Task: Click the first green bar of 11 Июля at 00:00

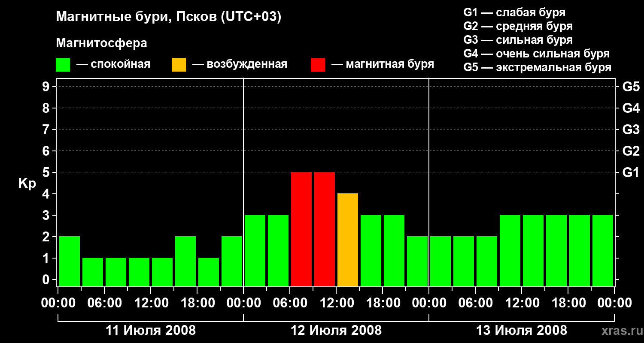Action: pyautogui.click(x=70, y=262)
